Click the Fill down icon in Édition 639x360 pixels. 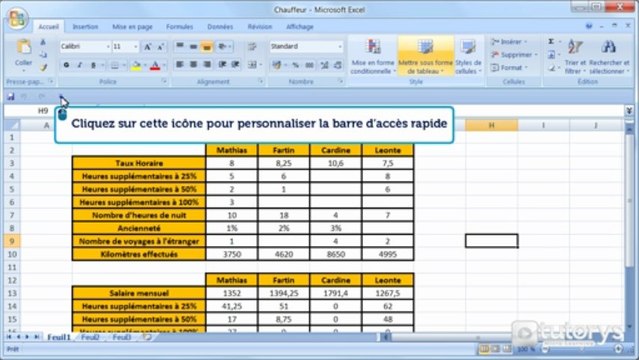551,55
